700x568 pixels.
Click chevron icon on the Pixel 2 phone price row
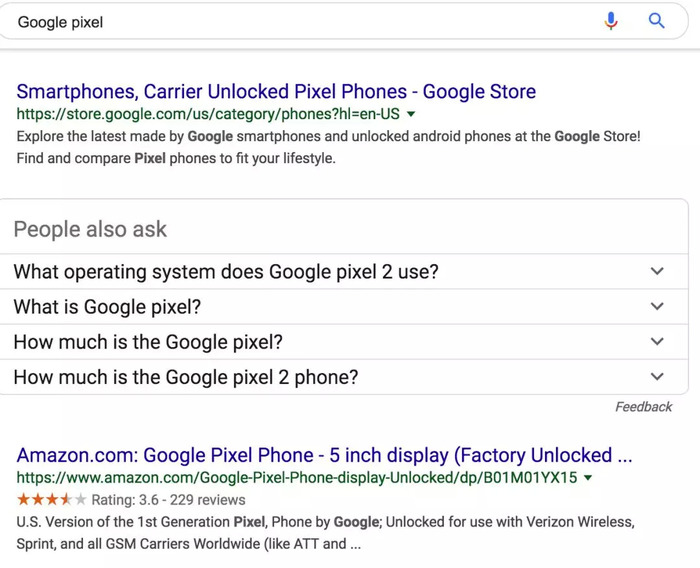click(x=657, y=376)
